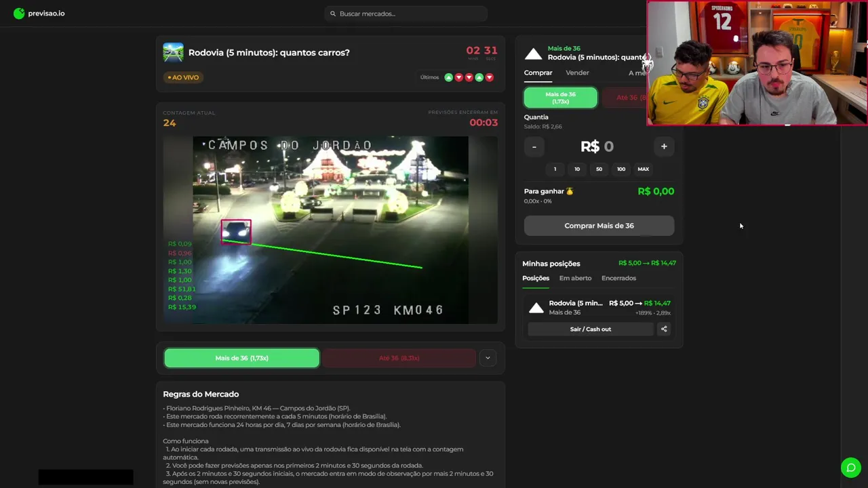Image resolution: width=868 pixels, height=488 pixels.
Task: Click the streamer webcam overlay
Action: coord(757,63)
